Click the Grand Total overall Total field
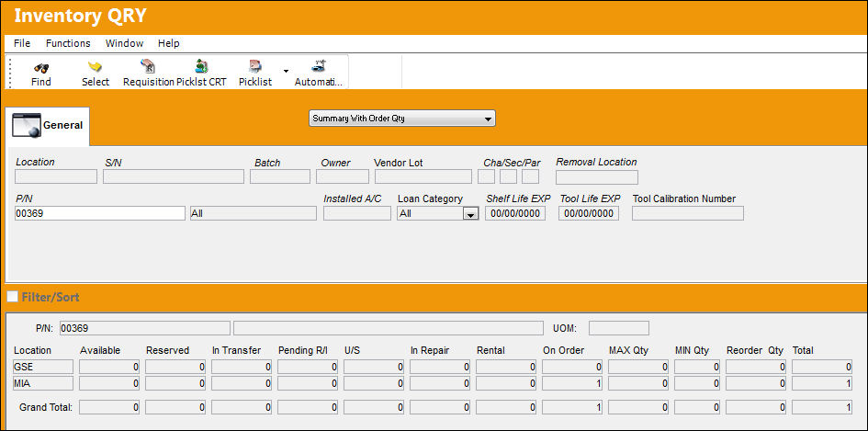This screenshot has height=431, width=868. 822,408
